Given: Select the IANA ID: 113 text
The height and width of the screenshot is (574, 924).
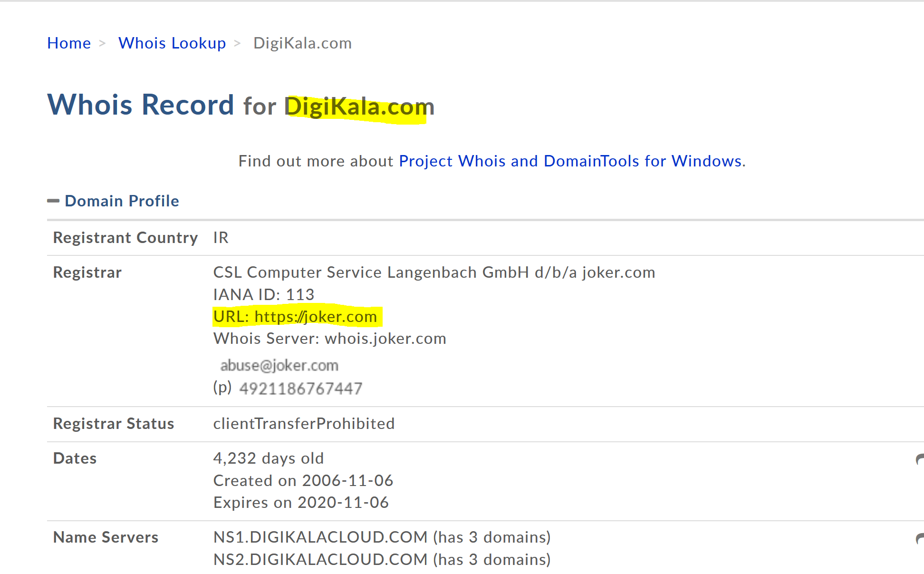Looking at the screenshot, I should pyautogui.click(x=264, y=295).
